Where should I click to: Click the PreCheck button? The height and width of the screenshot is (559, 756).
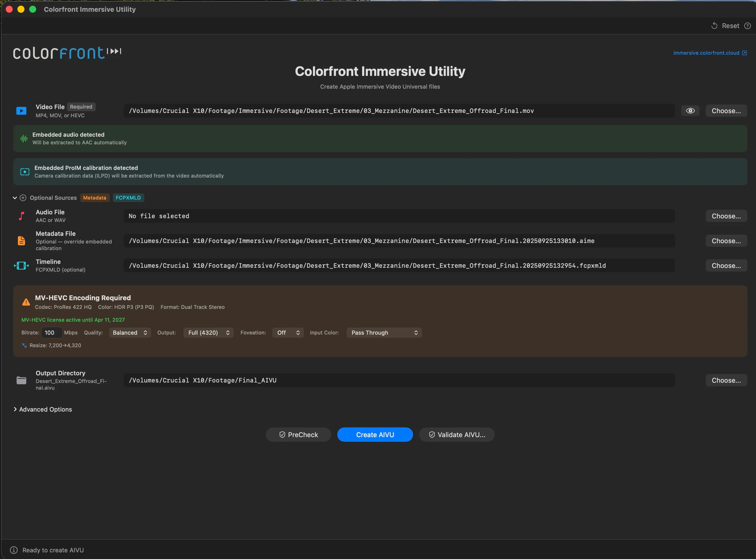point(298,435)
